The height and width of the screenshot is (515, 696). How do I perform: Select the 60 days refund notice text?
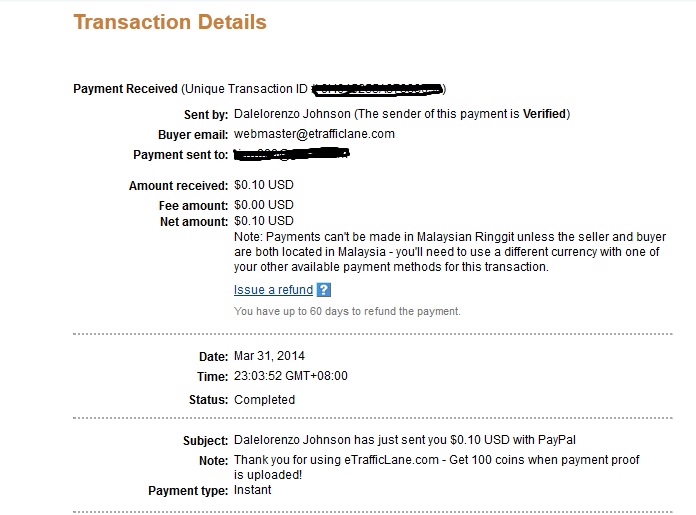347,311
